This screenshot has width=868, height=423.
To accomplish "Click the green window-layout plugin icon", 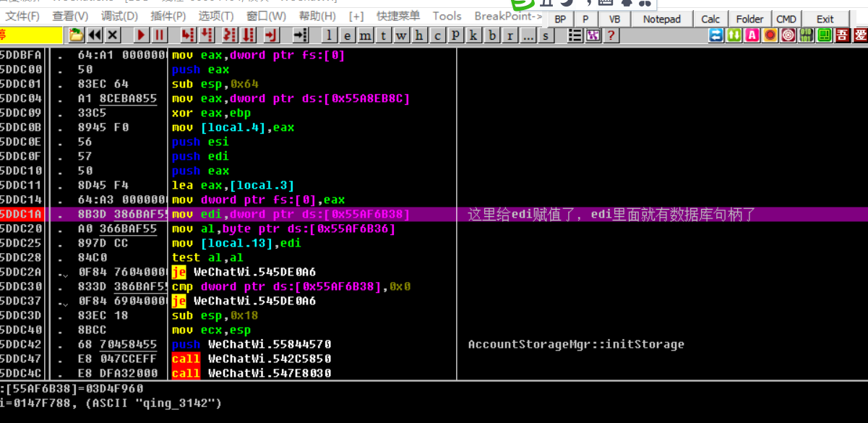I will (825, 35).
